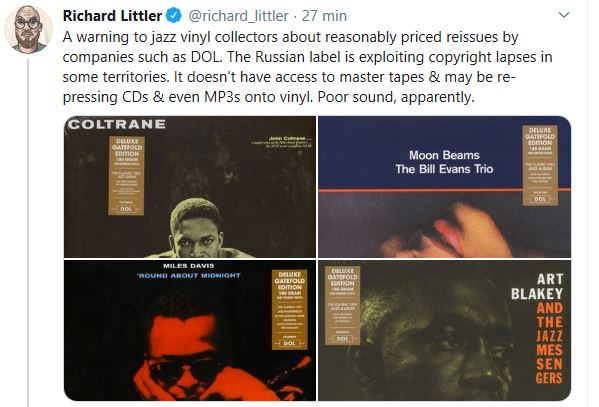The image size is (599, 407).
Task: Click the COLTRANE title text on cover
Action: coord(117,124)
